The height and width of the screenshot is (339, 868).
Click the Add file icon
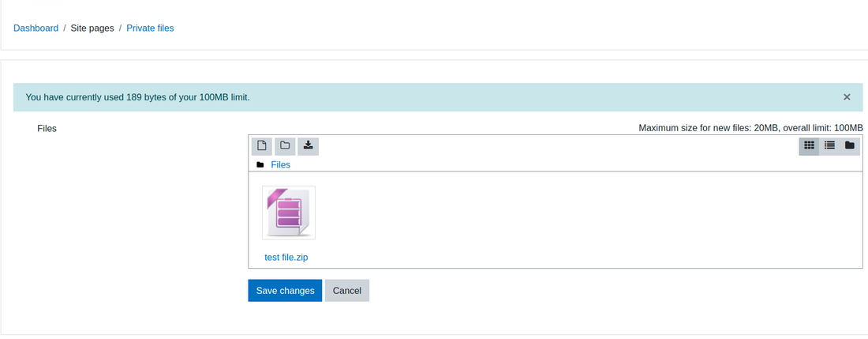point(262,146)
